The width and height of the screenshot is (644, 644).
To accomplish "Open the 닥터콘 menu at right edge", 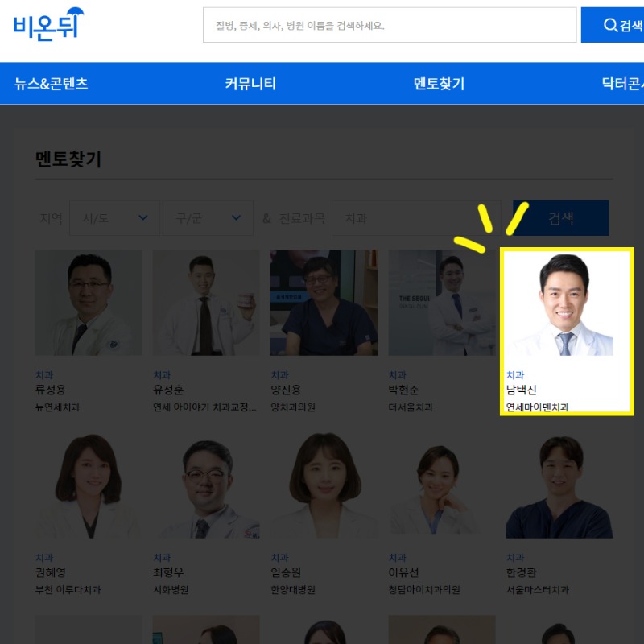I will tap(622, 84).
